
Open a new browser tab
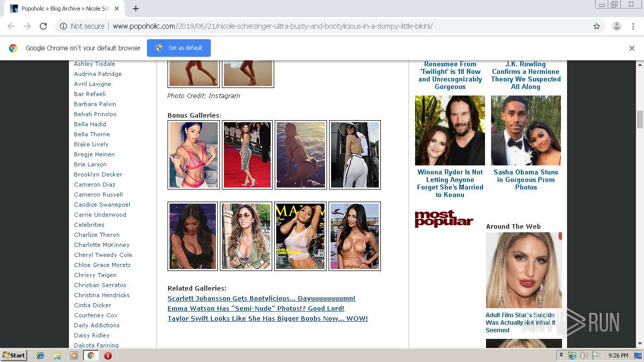click(x=136, y=9)
